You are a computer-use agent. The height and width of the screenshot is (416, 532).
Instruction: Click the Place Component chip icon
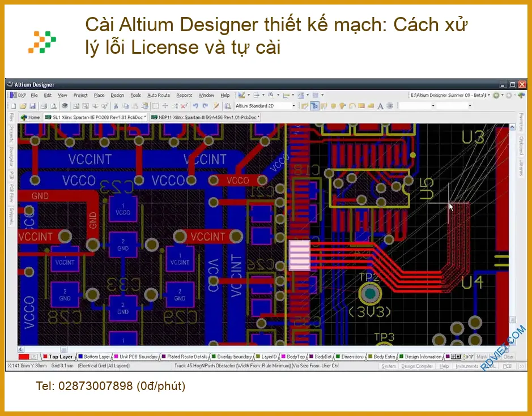390,106
